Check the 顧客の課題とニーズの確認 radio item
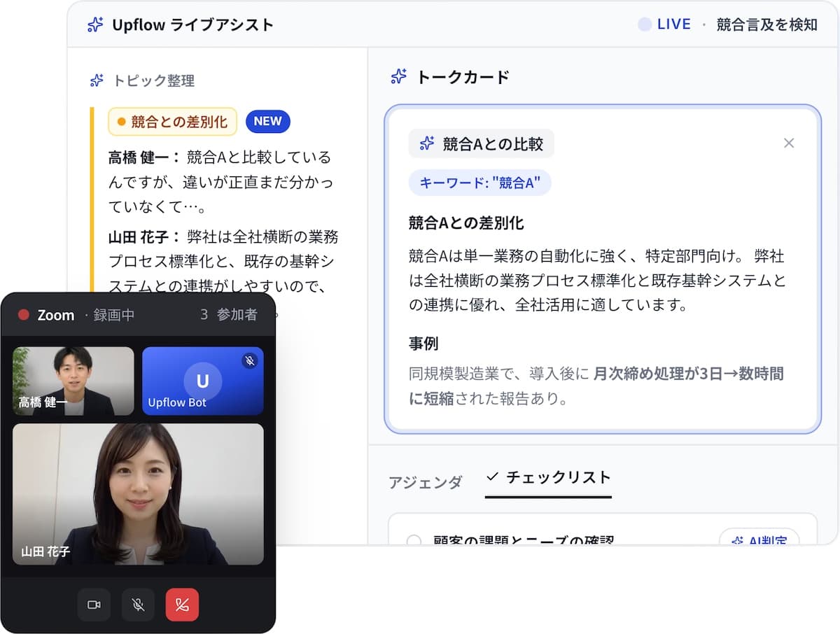The height and width of the screenshot is (634, 840). (x=414, y=540)
